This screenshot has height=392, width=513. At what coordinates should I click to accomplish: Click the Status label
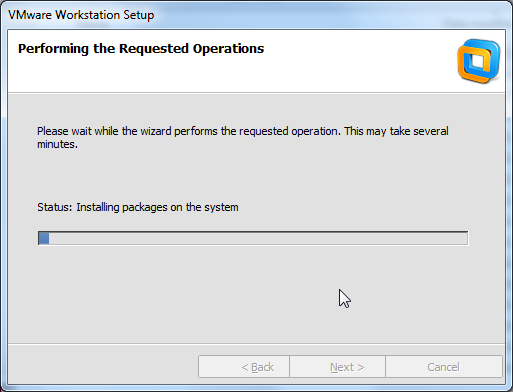[x=55, y=207]
